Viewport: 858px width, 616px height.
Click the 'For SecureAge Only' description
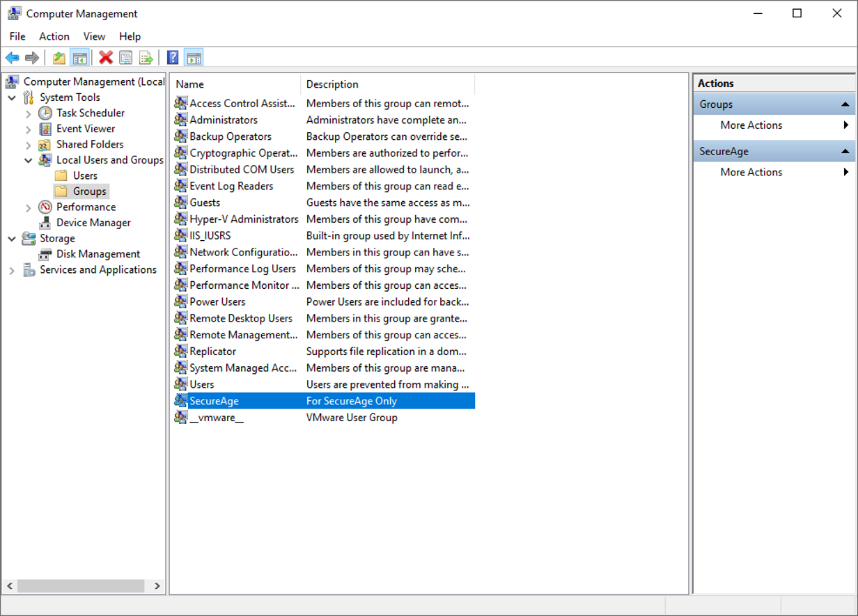point(352,401)
